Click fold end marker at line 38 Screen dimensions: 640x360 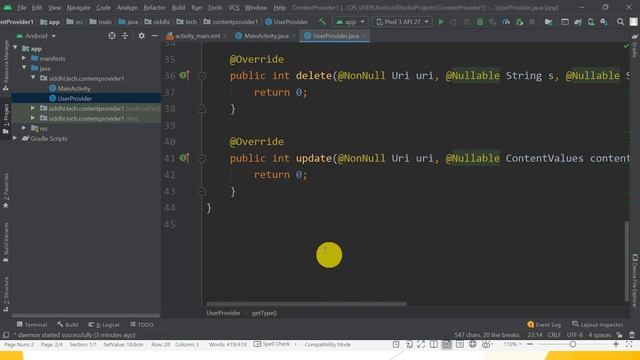coord(202,109)
